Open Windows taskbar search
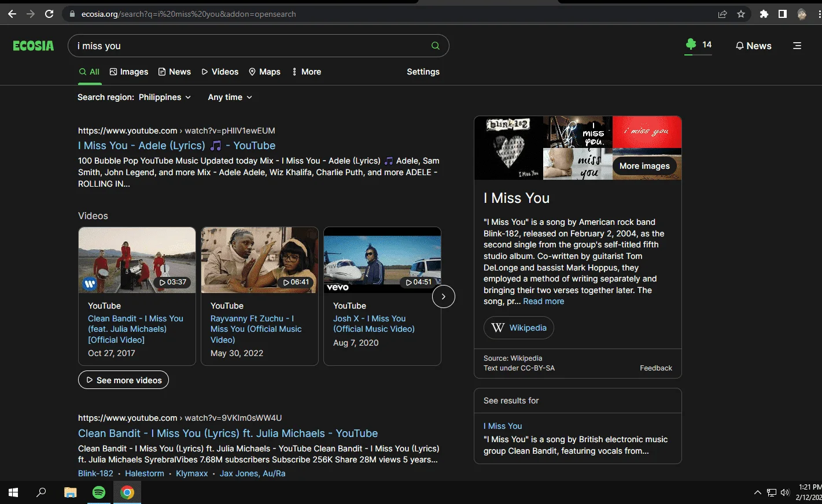 click(x=41, y=492)
